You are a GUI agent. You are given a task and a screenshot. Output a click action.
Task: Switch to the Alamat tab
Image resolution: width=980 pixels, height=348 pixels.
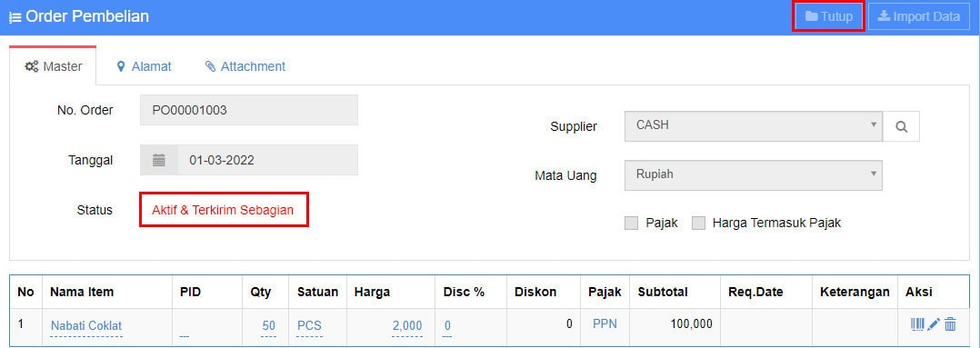pyautogui.click(x=144, y=66)
